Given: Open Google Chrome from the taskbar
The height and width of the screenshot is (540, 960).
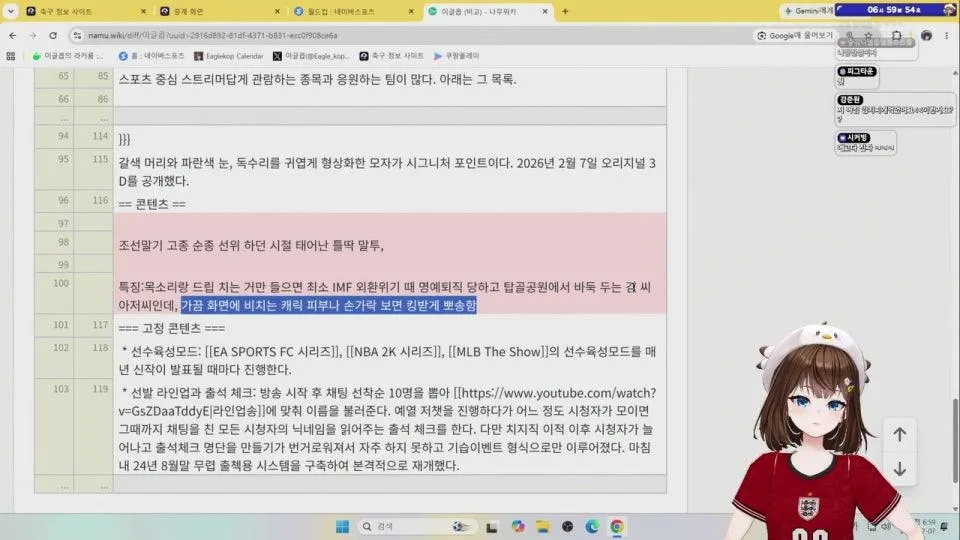Looking at the screenshot, I should pos(617,527).
